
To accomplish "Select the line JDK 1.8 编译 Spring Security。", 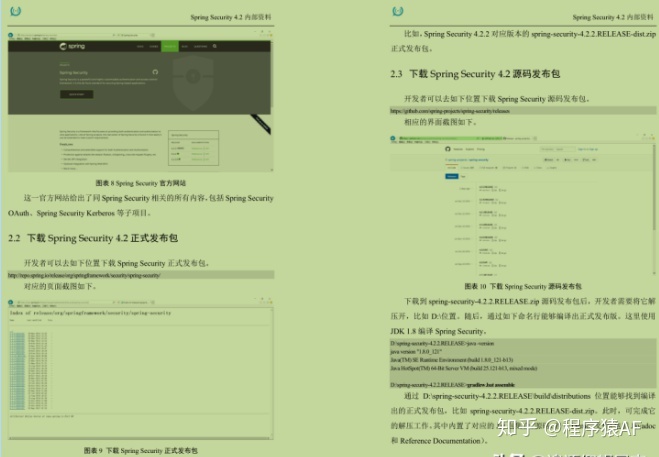I will coord(439,332).
